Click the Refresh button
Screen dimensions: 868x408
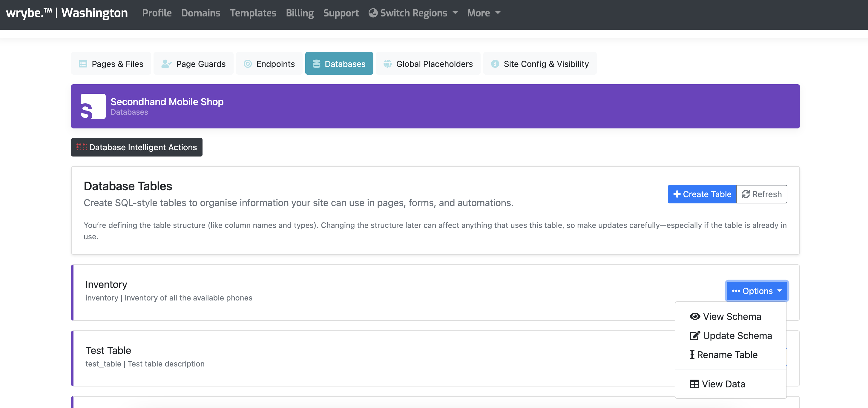pos(762,194)
